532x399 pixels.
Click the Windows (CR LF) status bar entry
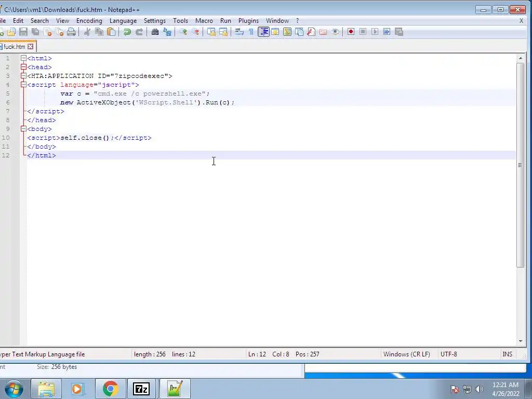coord(406,354)
